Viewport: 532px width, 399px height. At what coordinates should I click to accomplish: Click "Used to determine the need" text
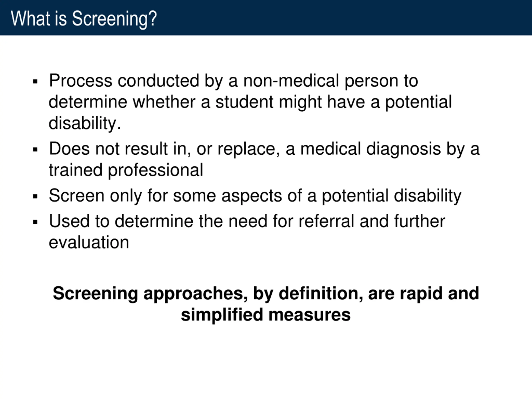coord(158,221)
